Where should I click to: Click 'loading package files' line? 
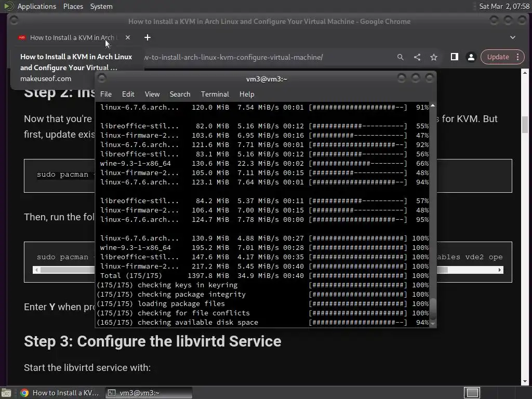[x=263, y=303]
